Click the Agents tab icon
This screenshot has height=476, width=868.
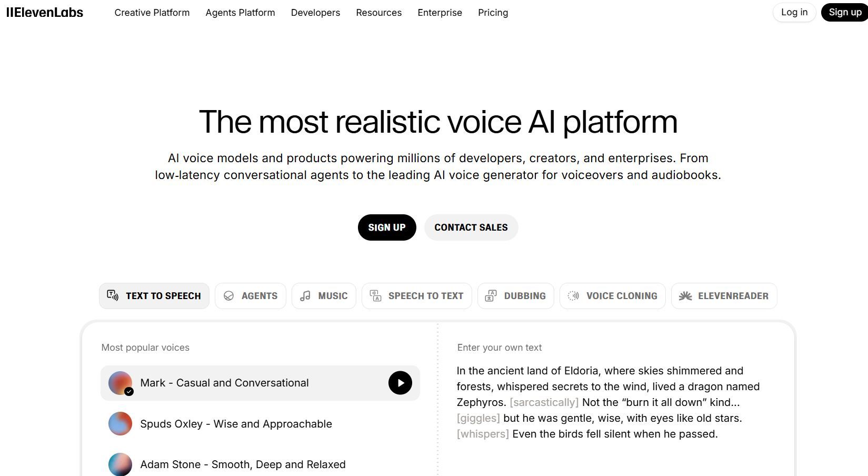pyautogui.click(x=228, y=296)
